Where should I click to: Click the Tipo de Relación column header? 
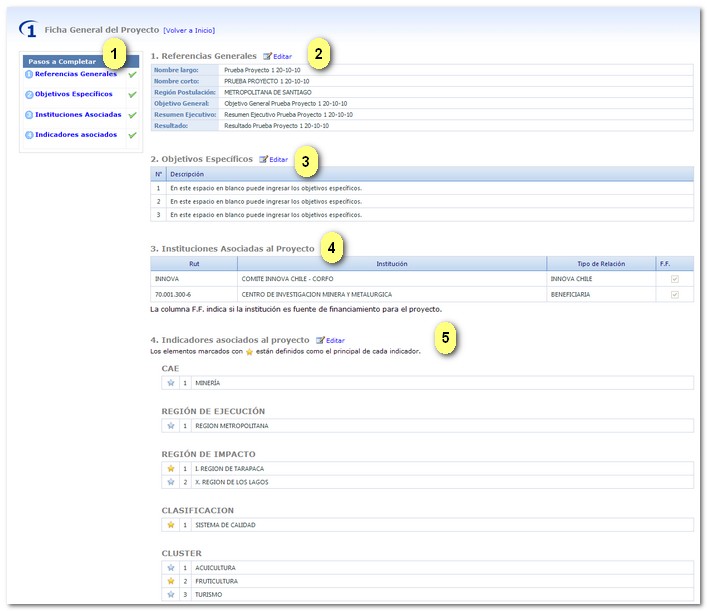click(601, 264)
